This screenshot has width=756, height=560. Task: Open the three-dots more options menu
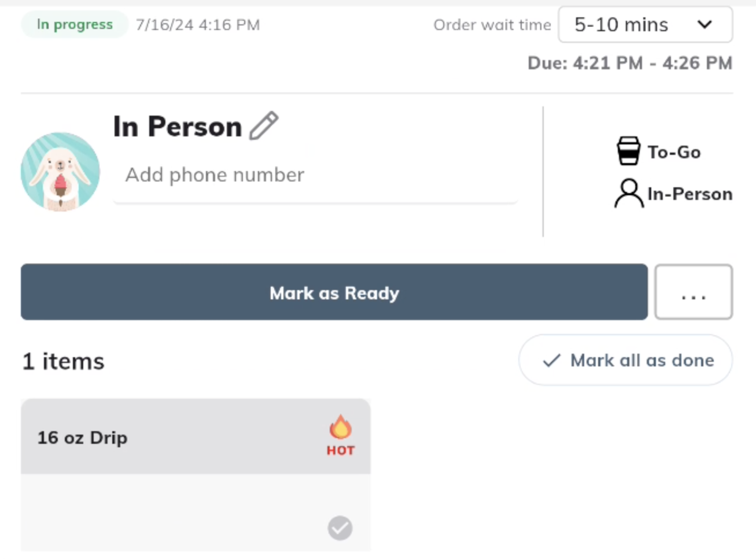[694, 292]
